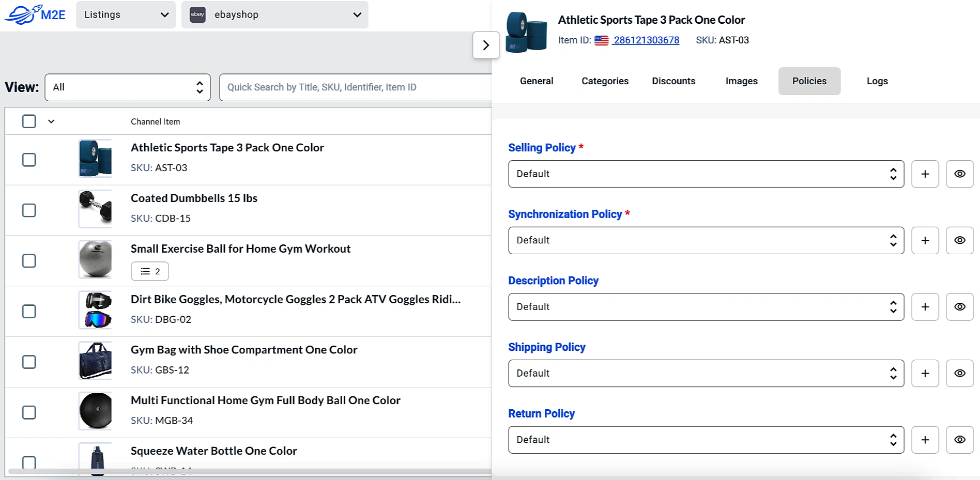
Task: Open the Discounts tab
Action: point(673,81)
